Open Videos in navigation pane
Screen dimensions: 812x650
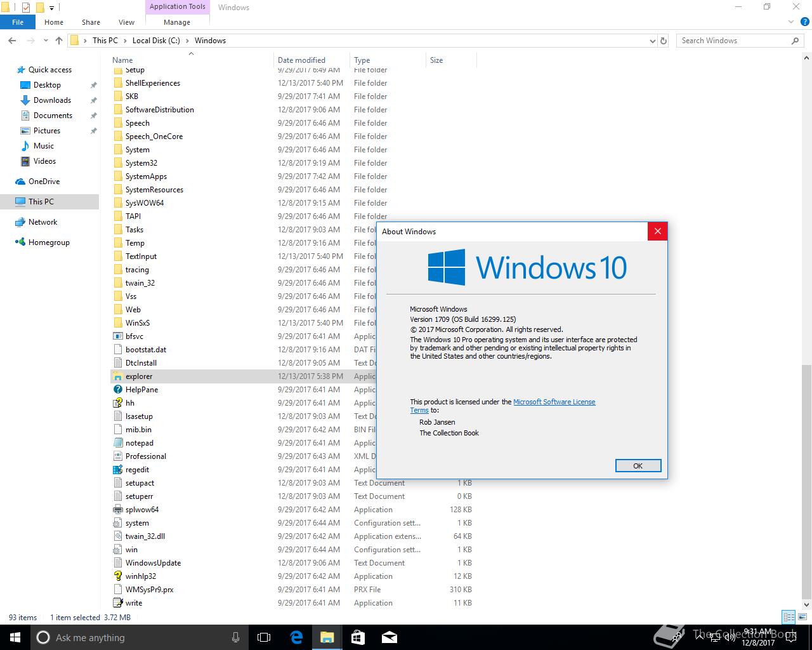44,161
